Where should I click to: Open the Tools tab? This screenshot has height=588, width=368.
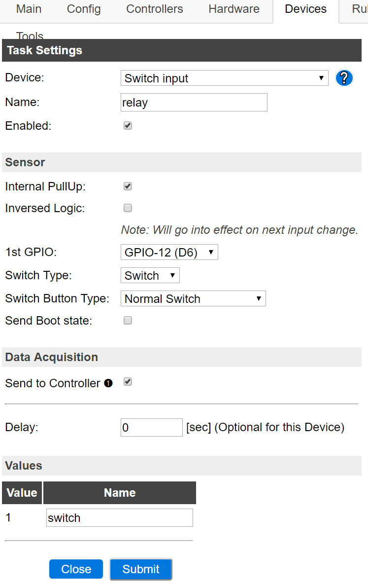30,36
